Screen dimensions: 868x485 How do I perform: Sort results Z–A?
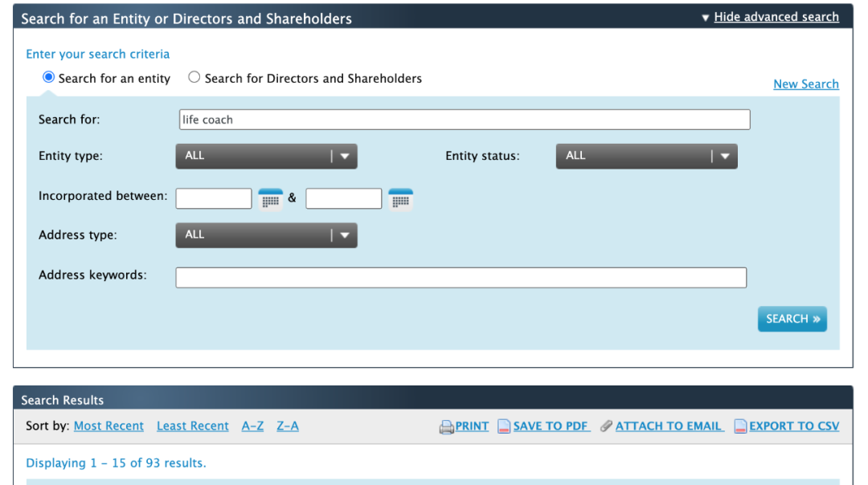[287, 426]
